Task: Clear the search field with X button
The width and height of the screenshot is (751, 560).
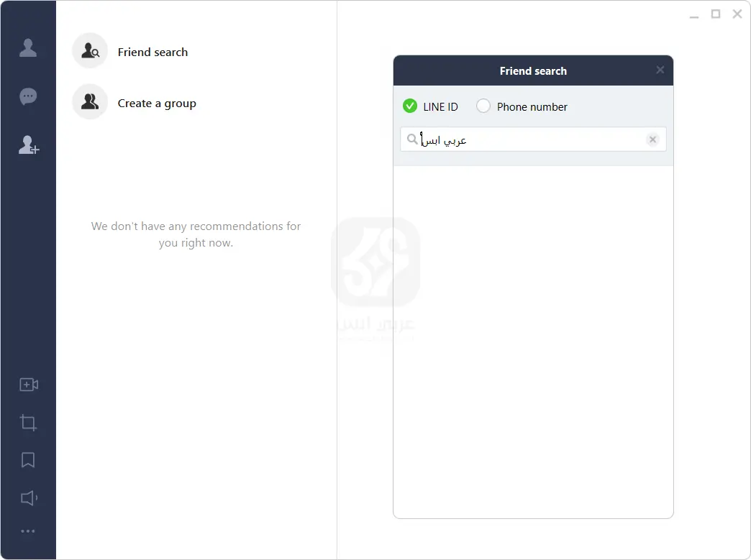Action: click(x=652, y=139)
